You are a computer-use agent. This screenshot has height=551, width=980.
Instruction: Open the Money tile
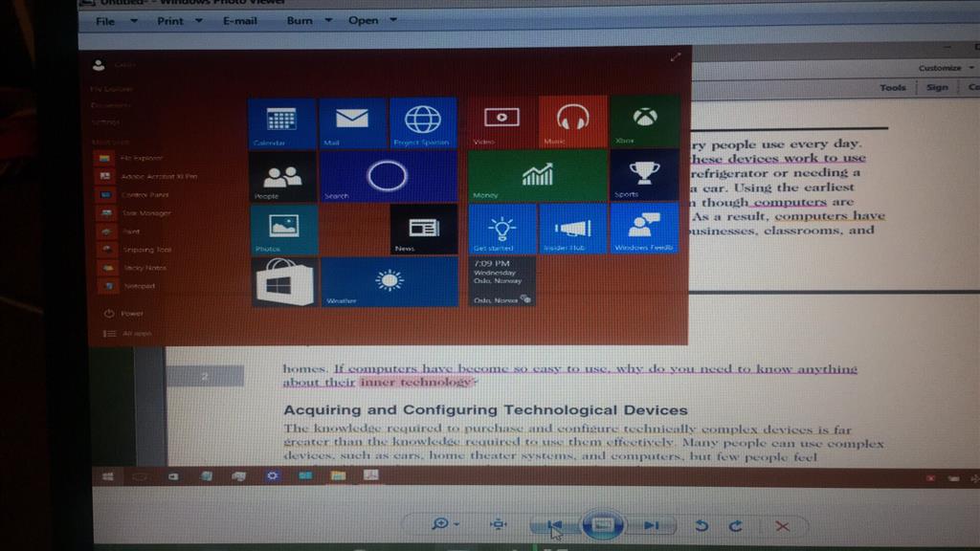pyautogui.click(x=538, y=176)
